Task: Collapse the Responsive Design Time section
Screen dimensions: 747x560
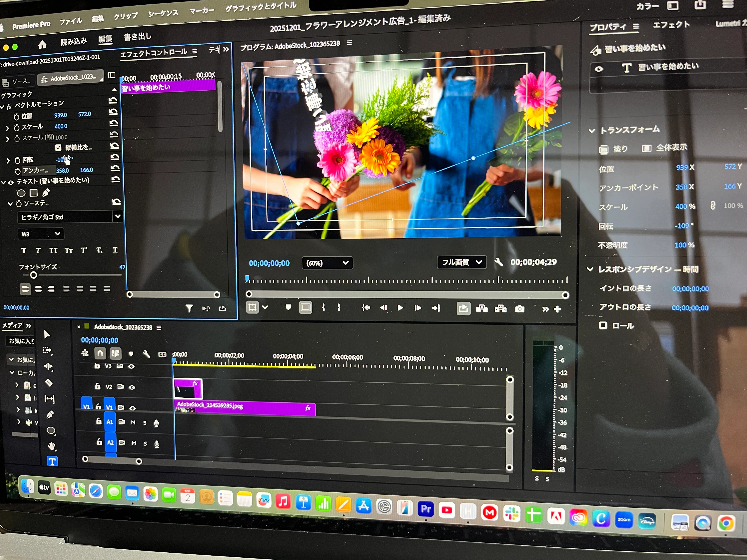Action: [590, 269]
